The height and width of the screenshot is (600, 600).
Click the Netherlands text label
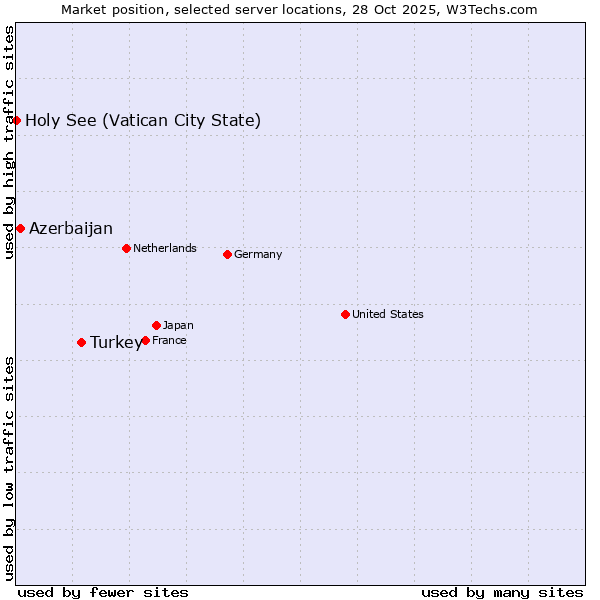pos(165,248)
